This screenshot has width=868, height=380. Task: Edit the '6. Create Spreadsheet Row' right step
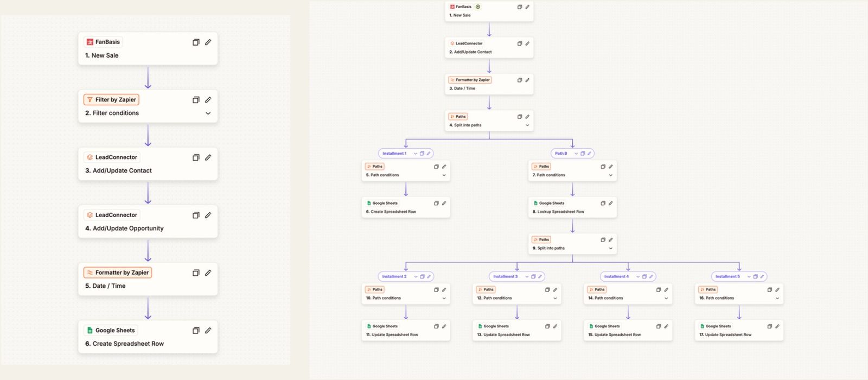444,203
